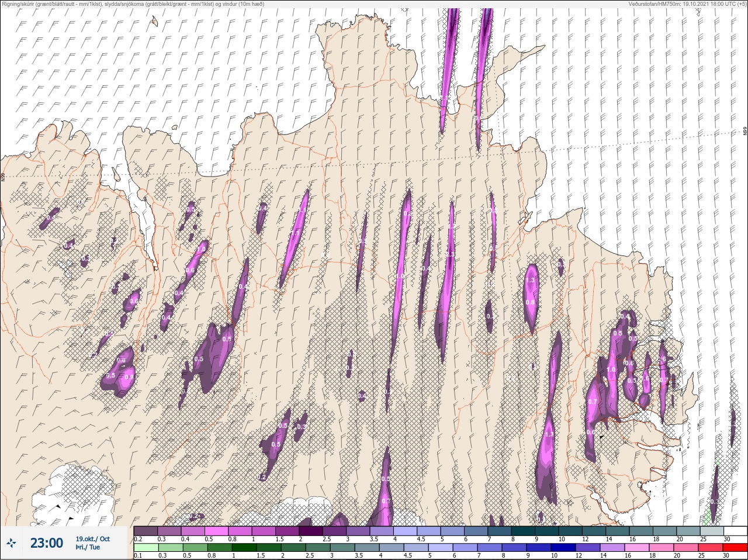This screenshot has width=748, height=560.
Task: Pick upper-row legend swatch between 4 and 4.5
Action: (x=406, y=530)
